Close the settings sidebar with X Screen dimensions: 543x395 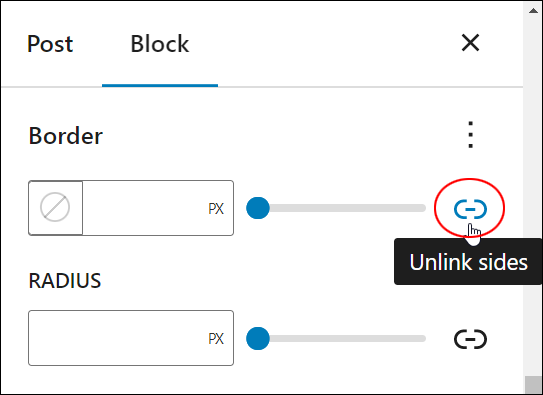coord(470,43)
